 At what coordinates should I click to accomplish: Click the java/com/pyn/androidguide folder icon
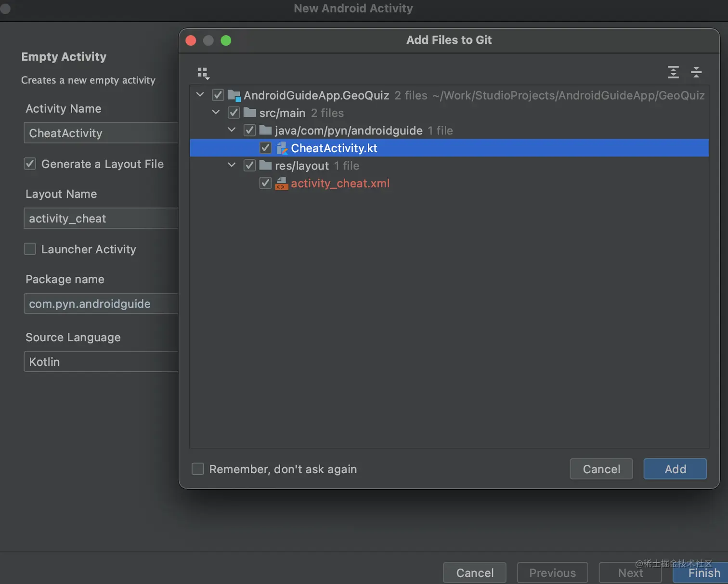click(265, 130)
